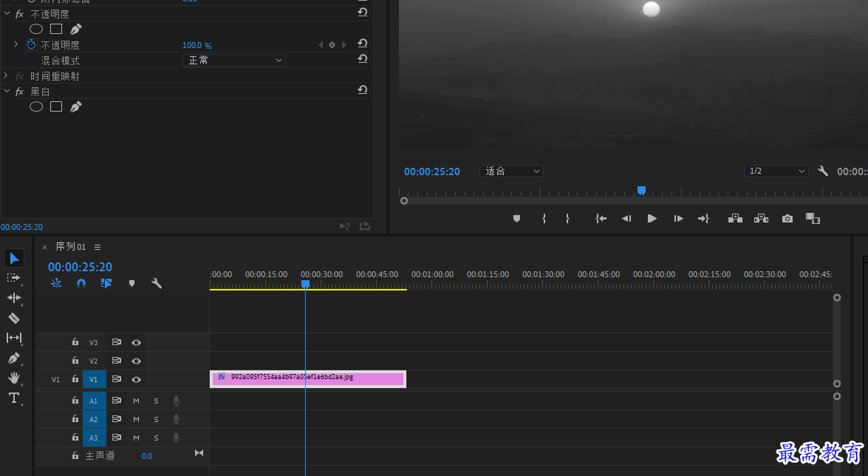Go to In point in monitor
The image size is (868, 476).
[x=601, y=219]
